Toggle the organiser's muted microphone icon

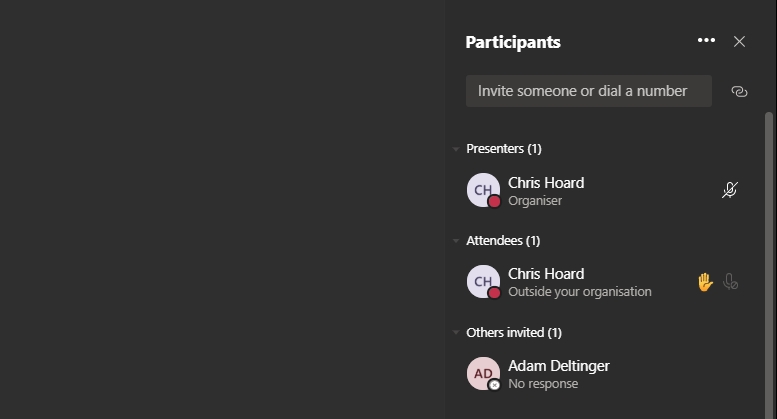(x=730, y=190)
